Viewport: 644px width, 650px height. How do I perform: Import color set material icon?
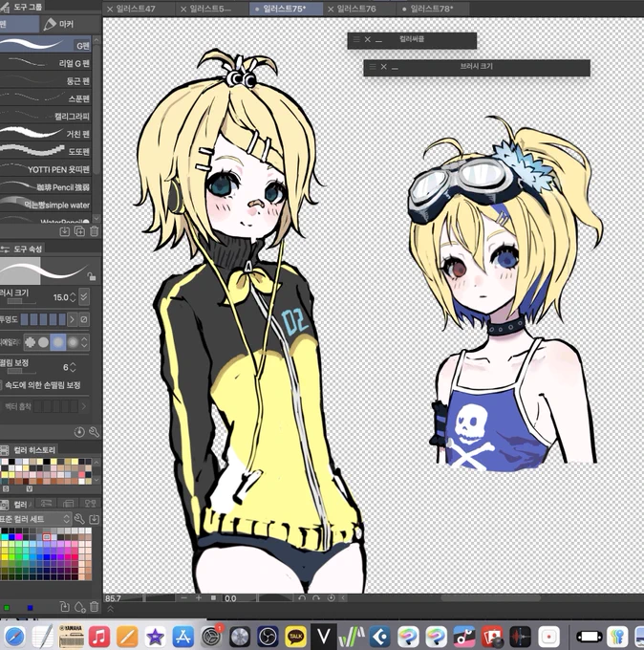94,519
